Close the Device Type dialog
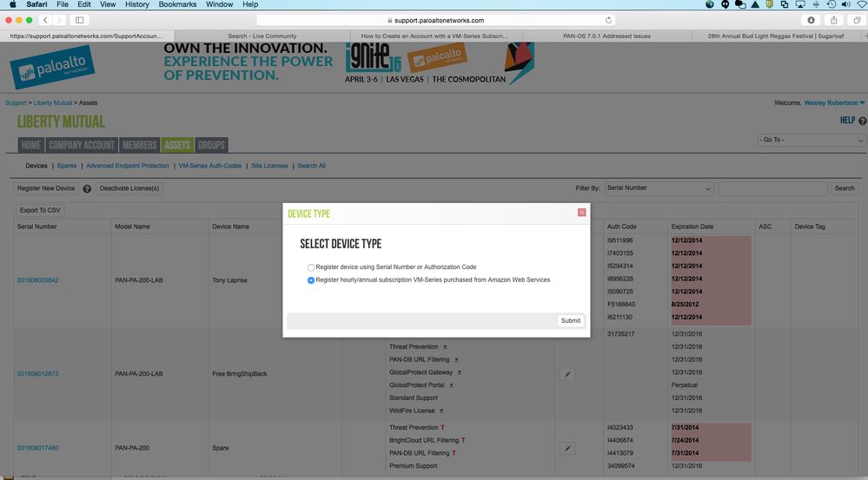 581,213
